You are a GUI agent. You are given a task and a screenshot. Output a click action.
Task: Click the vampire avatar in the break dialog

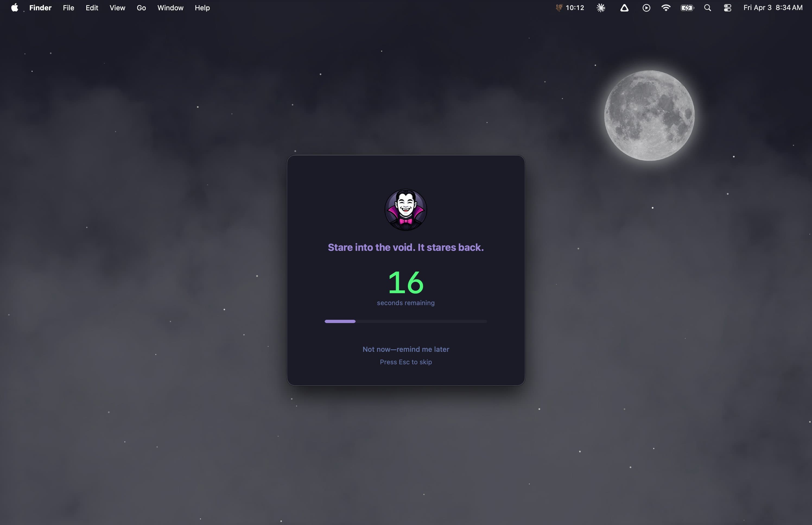tap(405, 210)
